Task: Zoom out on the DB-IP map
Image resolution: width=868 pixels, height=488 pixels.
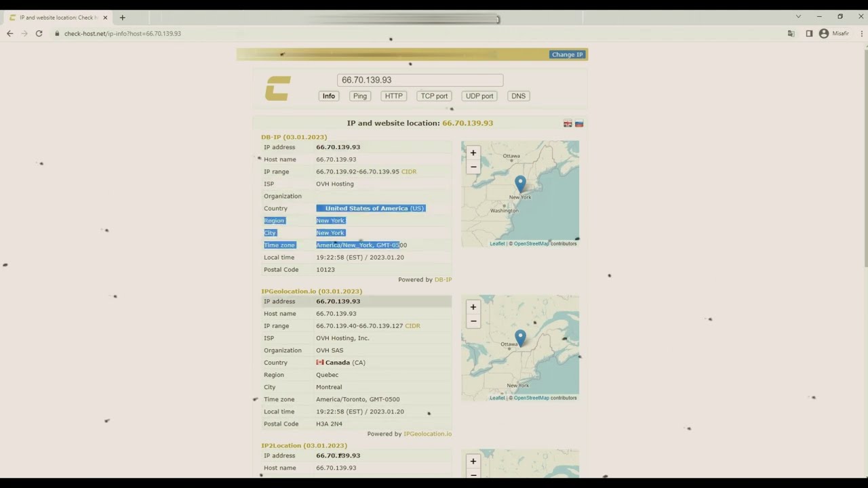Action: pyautogui.click(x=473, y=167)
